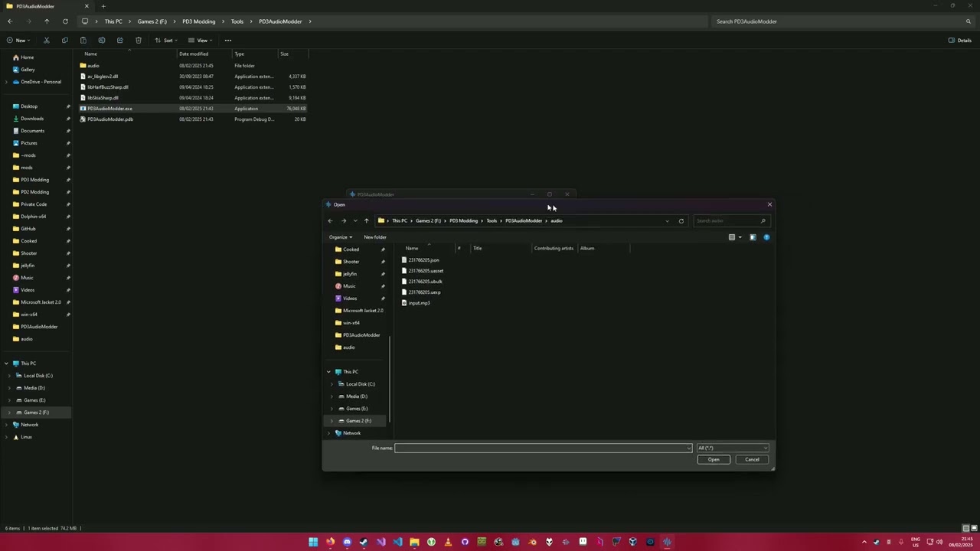Sort dialog files by Contributing artists
Viewport: 980px width, 551px height.
coord(554,248)
